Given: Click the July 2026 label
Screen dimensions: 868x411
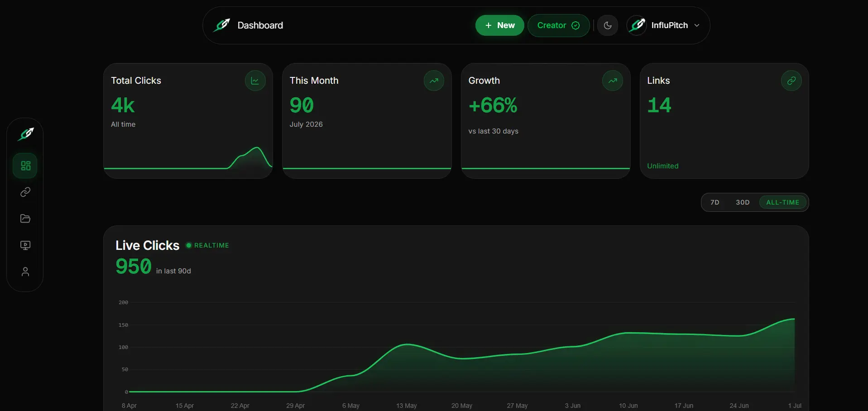Looking at the screenshot, I should 306,124.
